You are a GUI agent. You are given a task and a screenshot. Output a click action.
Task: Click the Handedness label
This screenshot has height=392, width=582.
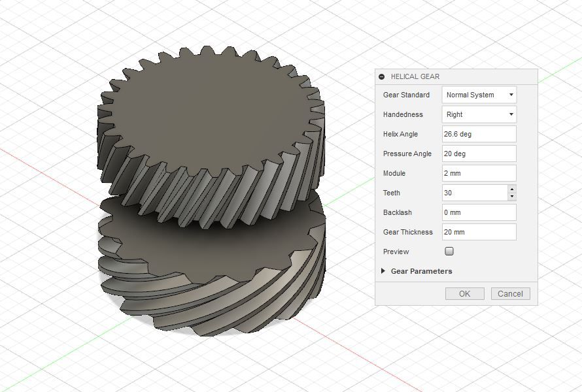(403, 114)
